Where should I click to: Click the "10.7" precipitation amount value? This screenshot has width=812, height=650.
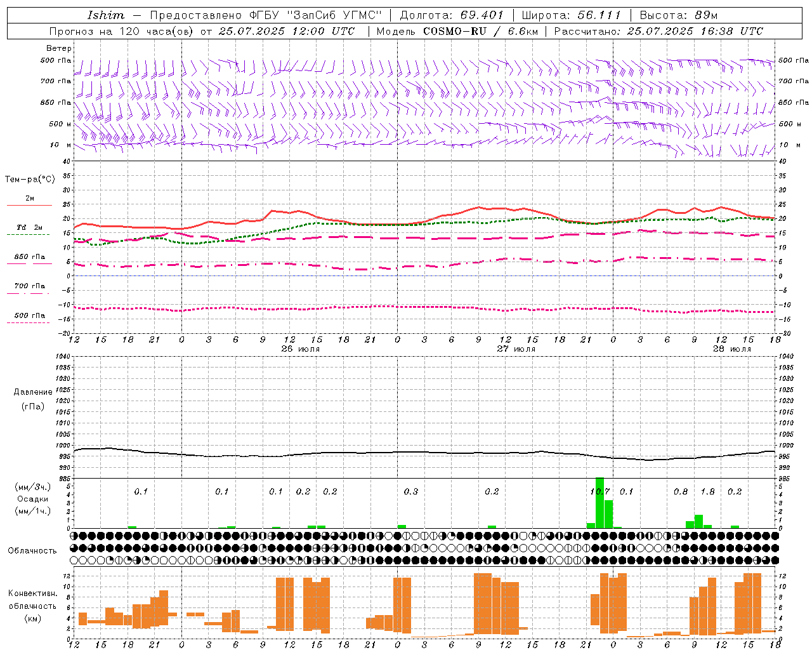tap(600, 491)
